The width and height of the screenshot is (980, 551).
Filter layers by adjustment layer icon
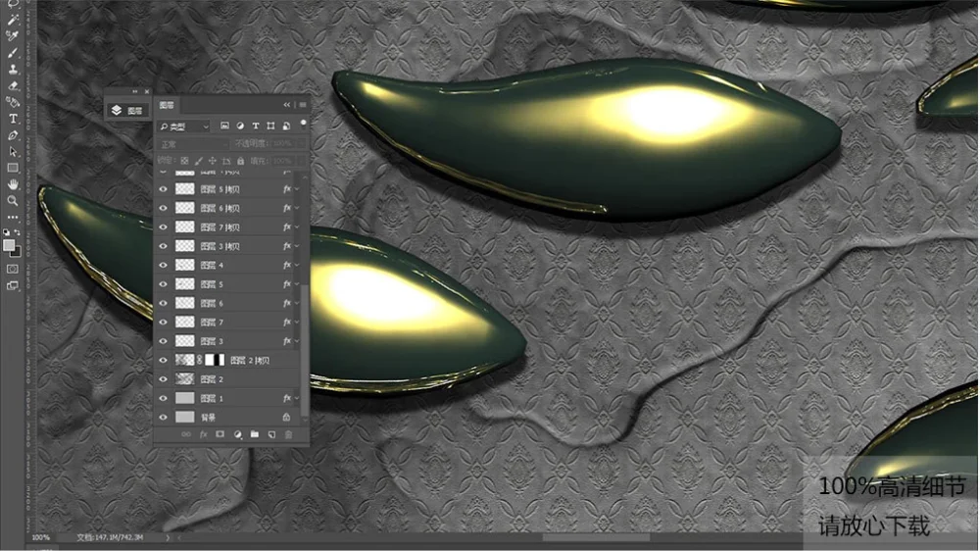click(240, 125)
